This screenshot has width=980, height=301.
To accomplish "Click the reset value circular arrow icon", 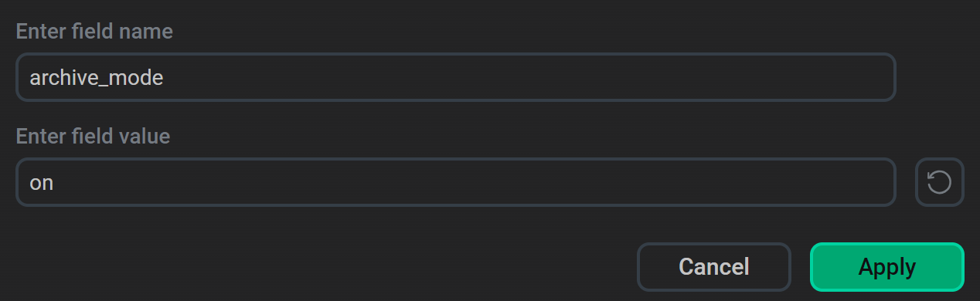I will click(939, 182).
